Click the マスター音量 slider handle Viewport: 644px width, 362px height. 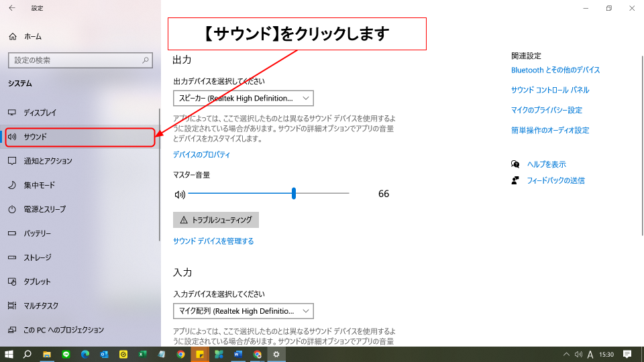(294, 194)
